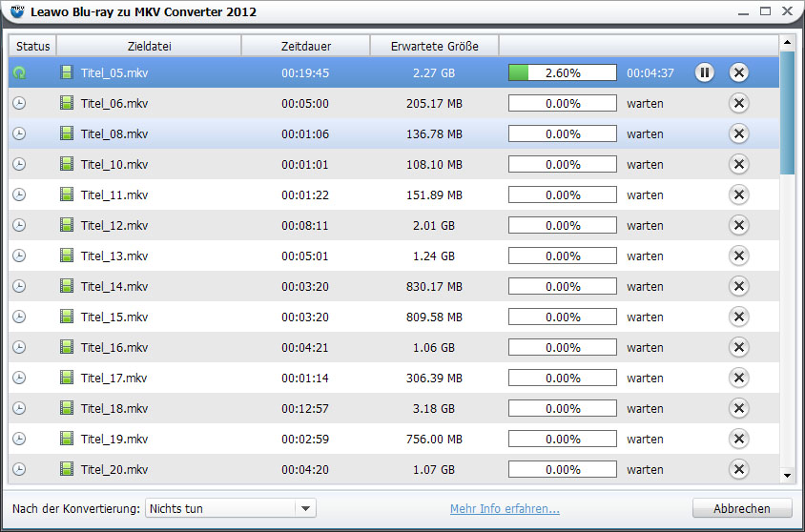Click the scrollbar down arrow

tap(787, 475)
